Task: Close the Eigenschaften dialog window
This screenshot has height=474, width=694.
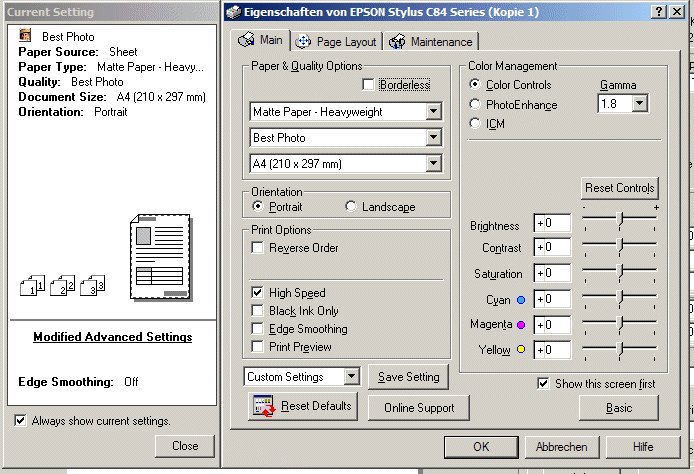Action: [x=677, y=12]
